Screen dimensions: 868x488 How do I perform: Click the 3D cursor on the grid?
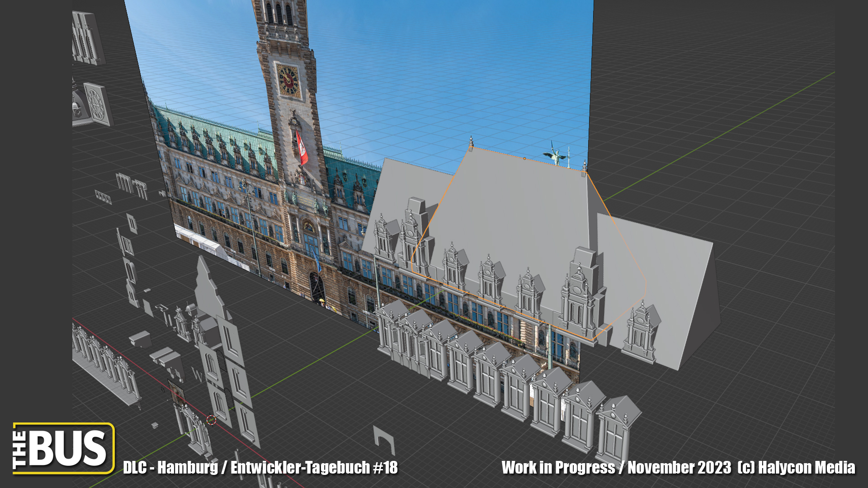pos(211,420)
